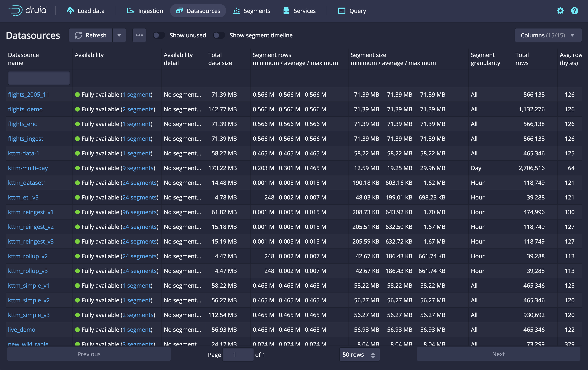Switch to the Datasources tab

198,11
